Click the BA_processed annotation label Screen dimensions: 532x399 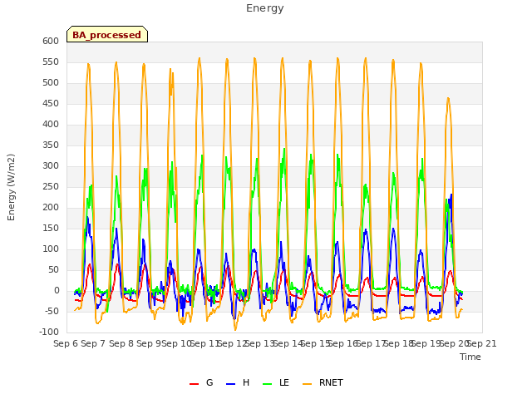click(107, 35)
